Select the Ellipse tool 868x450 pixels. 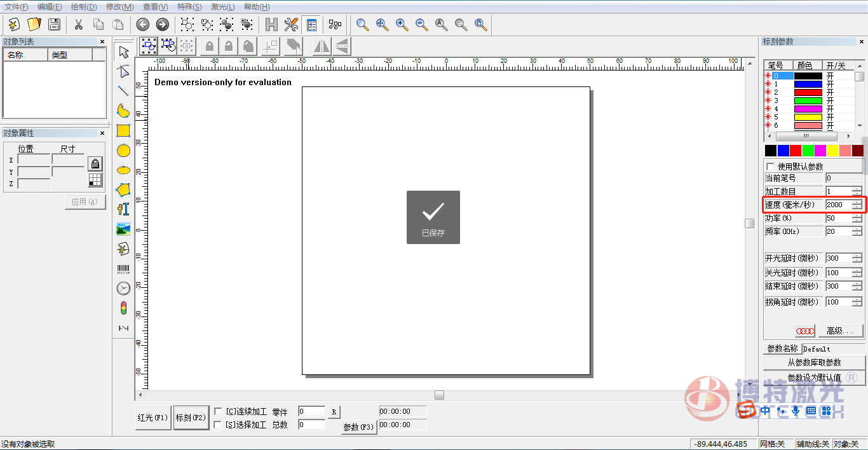[x=123, y=170]
